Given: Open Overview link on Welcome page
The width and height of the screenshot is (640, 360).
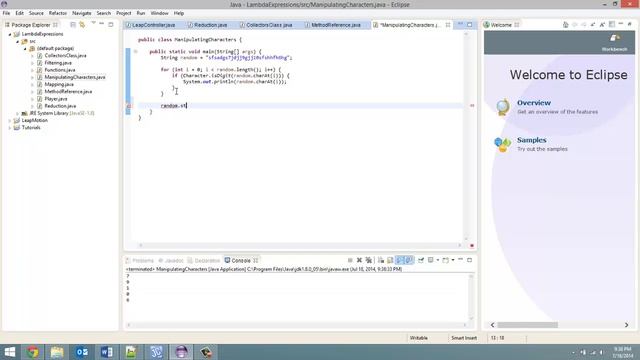Looking at the screenshot, I should click(534, 103).
